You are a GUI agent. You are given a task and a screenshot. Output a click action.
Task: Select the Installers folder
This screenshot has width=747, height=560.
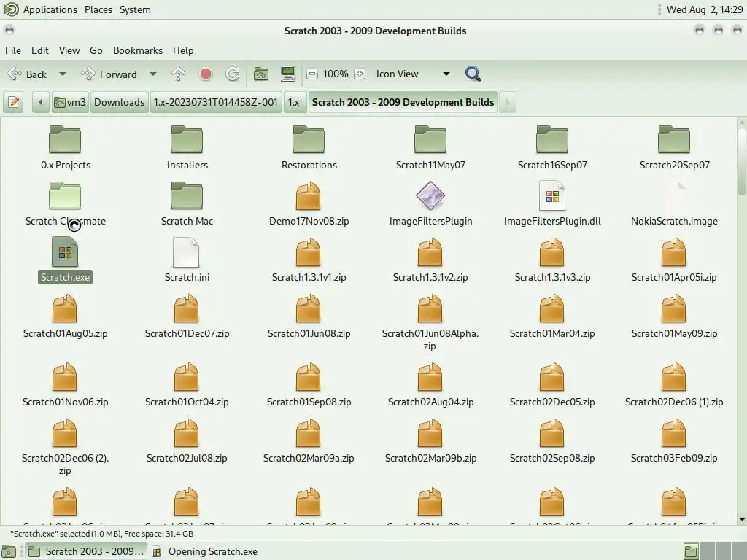187,147
